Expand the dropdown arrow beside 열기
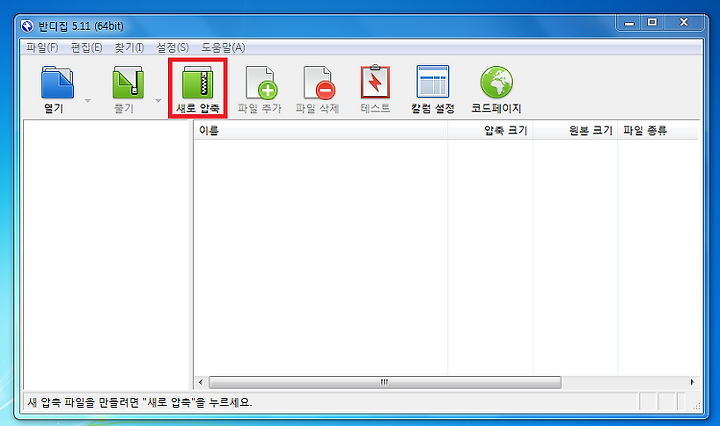This screenshot has width=720, height=426. pos(88,100)
